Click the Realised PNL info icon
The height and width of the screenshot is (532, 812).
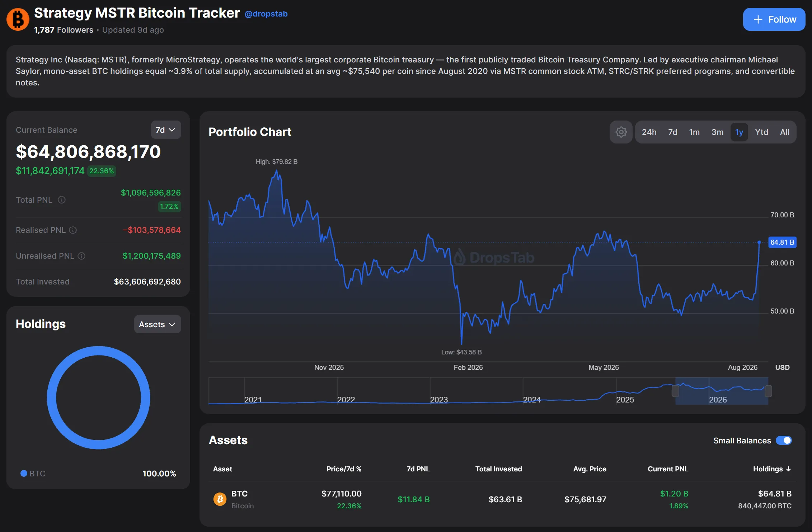pyautogui.click(x=73, y=230)
